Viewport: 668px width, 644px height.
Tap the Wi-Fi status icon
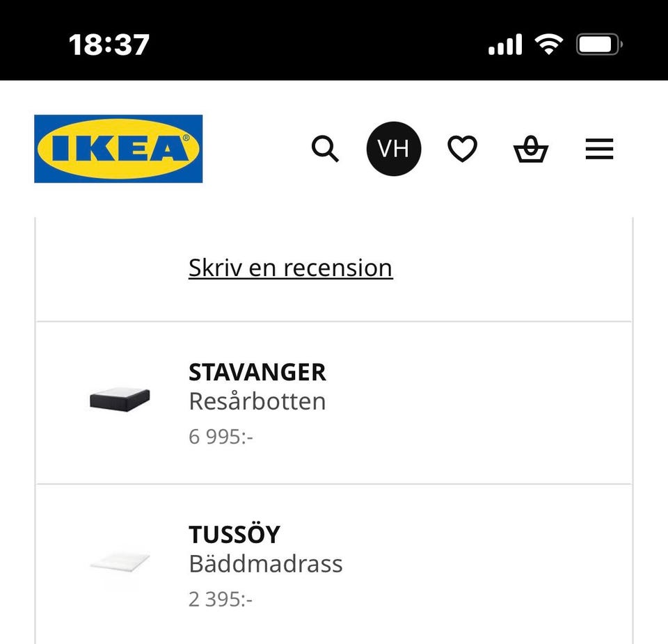click(x=549, y=45)
